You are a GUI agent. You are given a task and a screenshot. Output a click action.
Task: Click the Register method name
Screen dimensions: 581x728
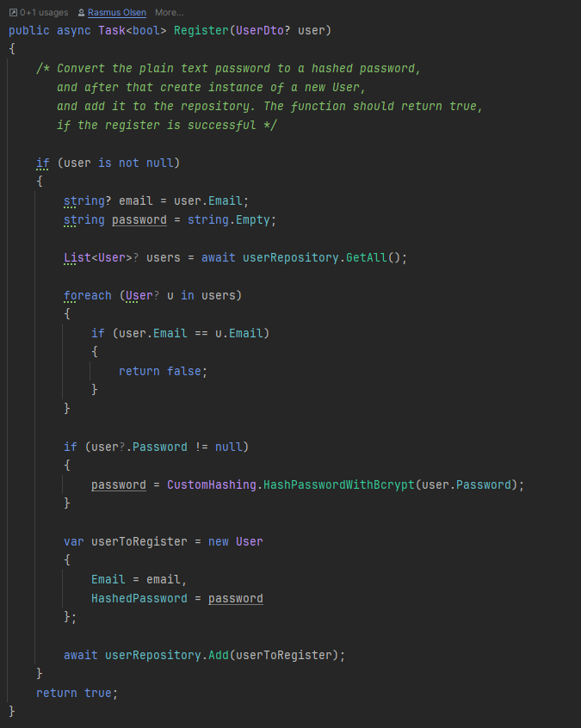pos(201,30)
